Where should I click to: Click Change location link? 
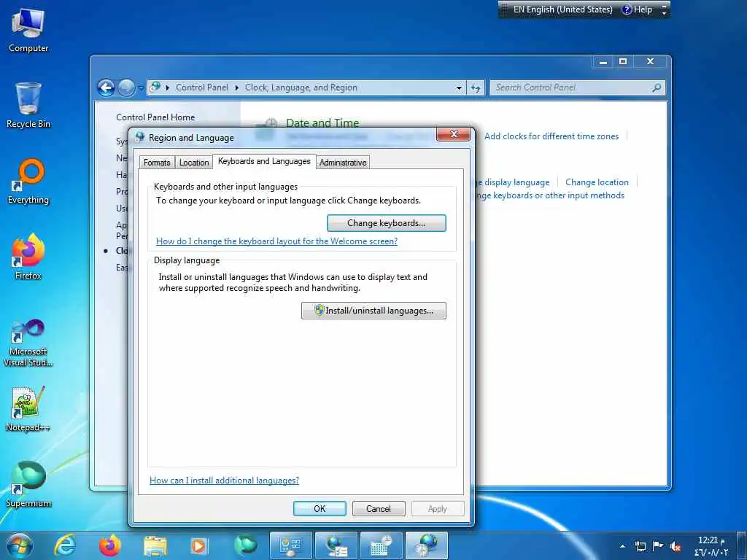coord(597,182)
